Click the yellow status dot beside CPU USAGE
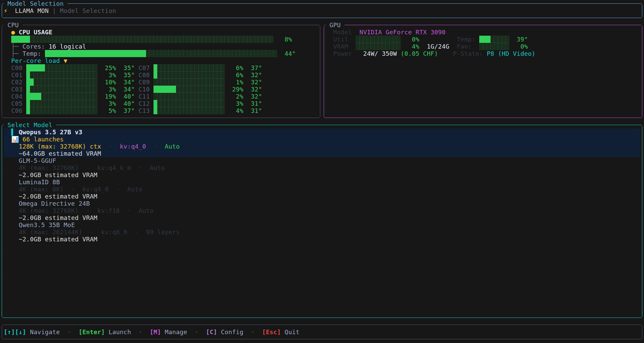This screenshot has height=343, width=644. click(x=13, y=32)
